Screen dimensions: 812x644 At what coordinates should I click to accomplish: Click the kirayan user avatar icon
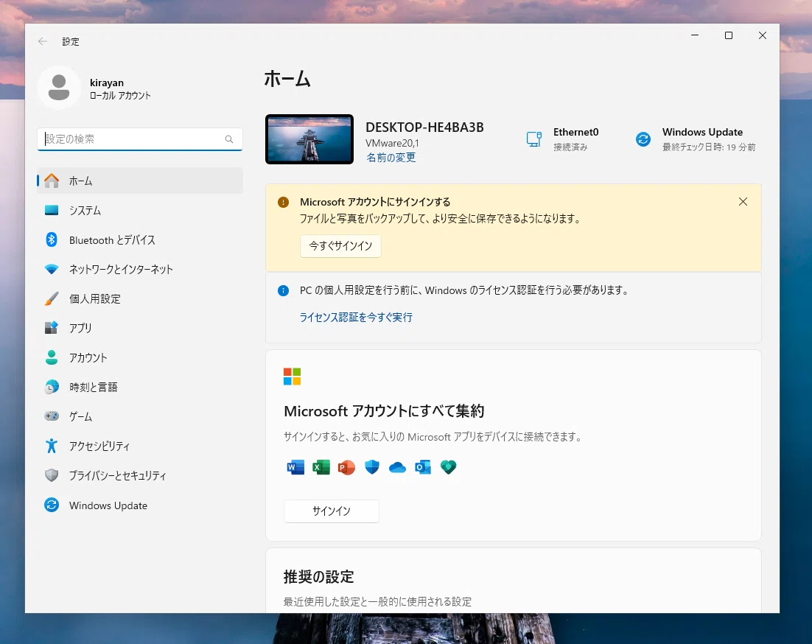[59, 88]
